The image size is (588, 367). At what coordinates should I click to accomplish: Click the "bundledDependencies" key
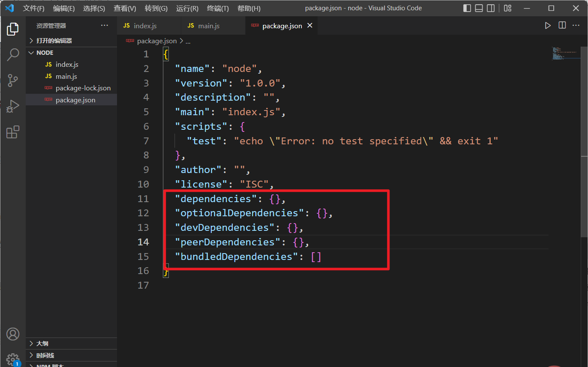(x=237, y=257)
